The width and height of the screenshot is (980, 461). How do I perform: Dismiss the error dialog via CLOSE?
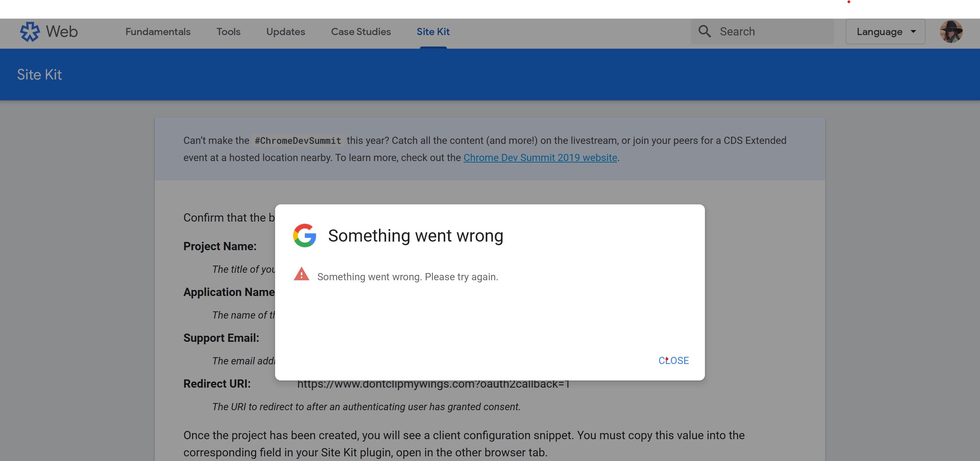click(x=673, y=360)
